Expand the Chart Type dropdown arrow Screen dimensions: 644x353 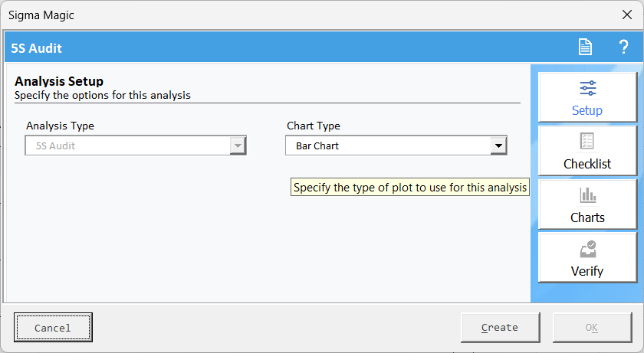(x=498, y=145)
